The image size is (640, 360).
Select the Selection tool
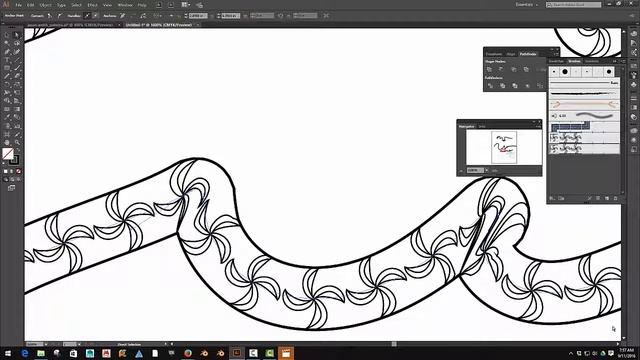coord(7,35)
